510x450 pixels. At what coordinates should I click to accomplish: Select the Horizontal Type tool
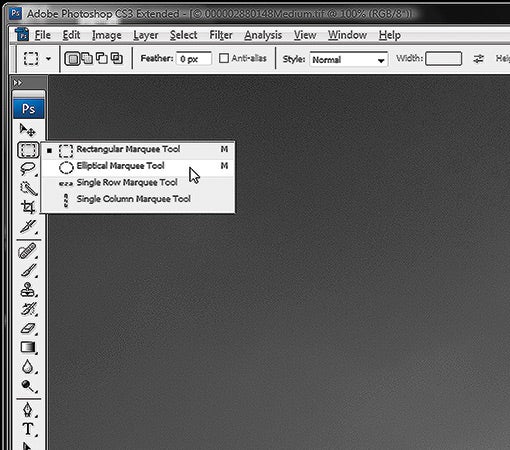[x=28, y=429]
